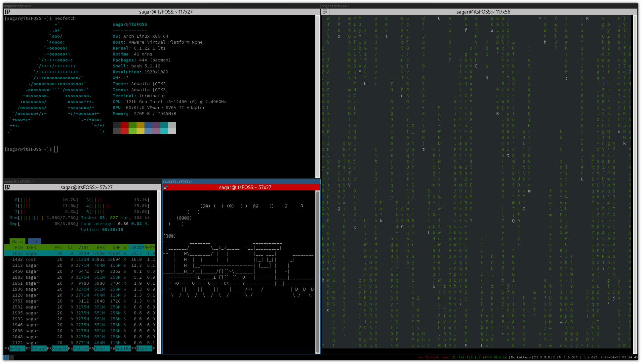
Task: Select htop Main tab
Action: (x=17, y=242)
